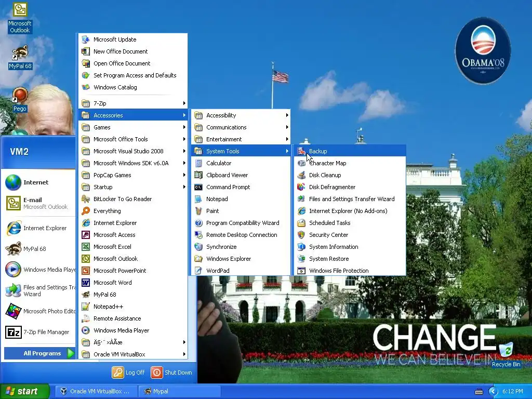Switch to Mypal taskbar button
Screen dimensions: 532x399
[180, 391]
